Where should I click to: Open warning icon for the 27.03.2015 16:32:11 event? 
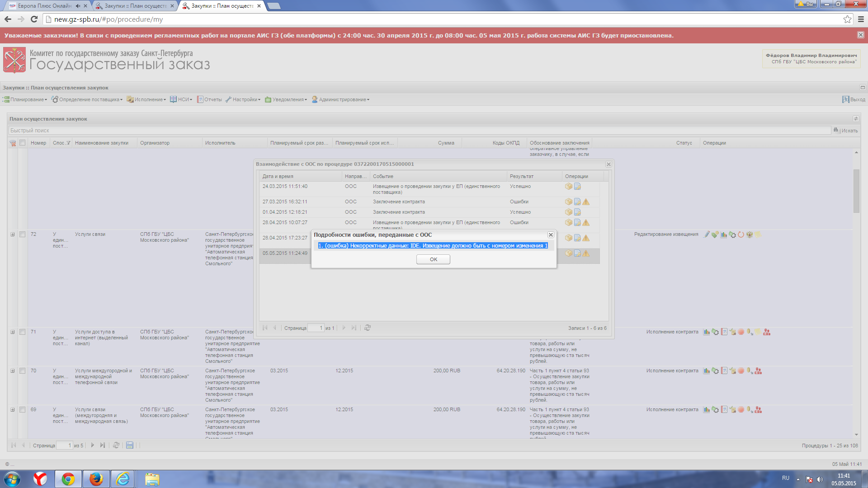tap(586, 202)
